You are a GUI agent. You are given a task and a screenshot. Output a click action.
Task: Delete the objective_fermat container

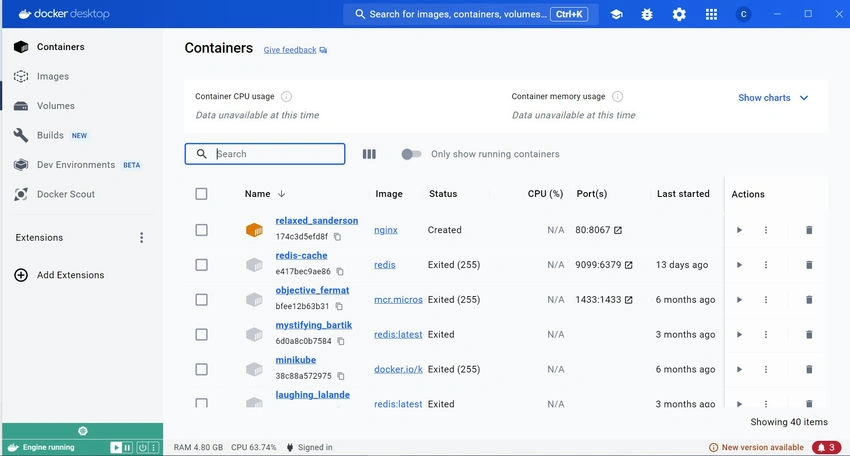809,299
